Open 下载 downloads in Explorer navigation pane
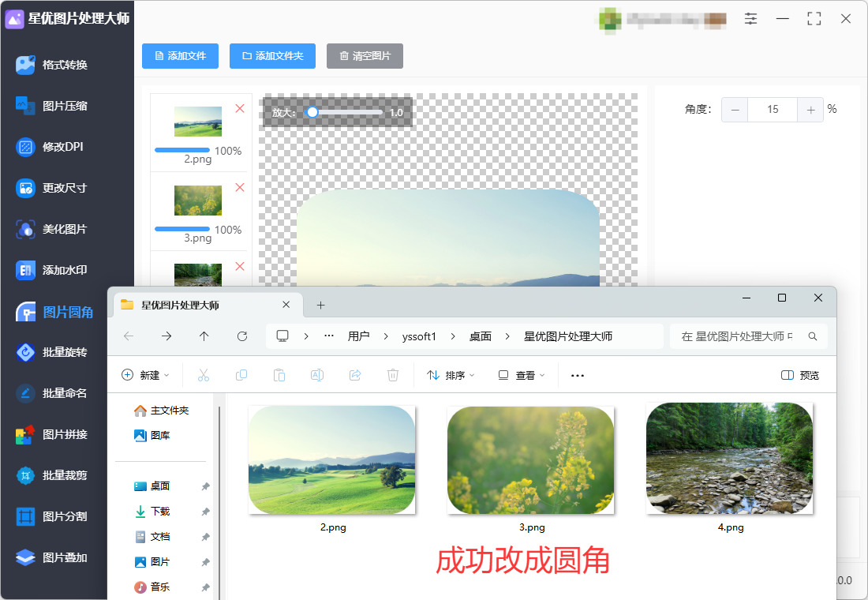This screenshot has width=868, height=600. coord(153,512)
